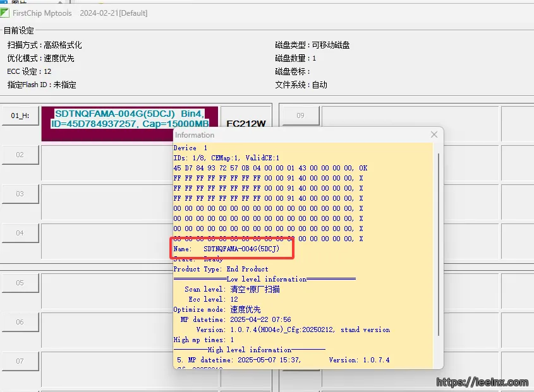Click the Product Type: End Product line

coord(221,269)
